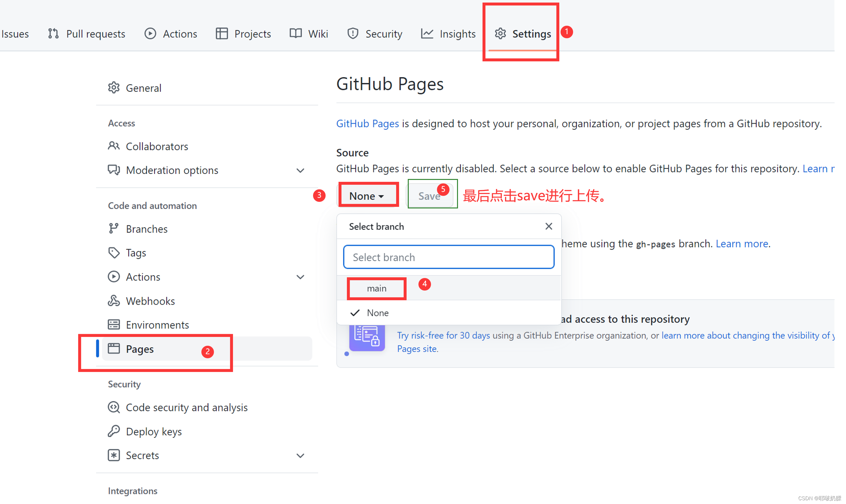Type in the Select branch search field

[x=449, y=257]
